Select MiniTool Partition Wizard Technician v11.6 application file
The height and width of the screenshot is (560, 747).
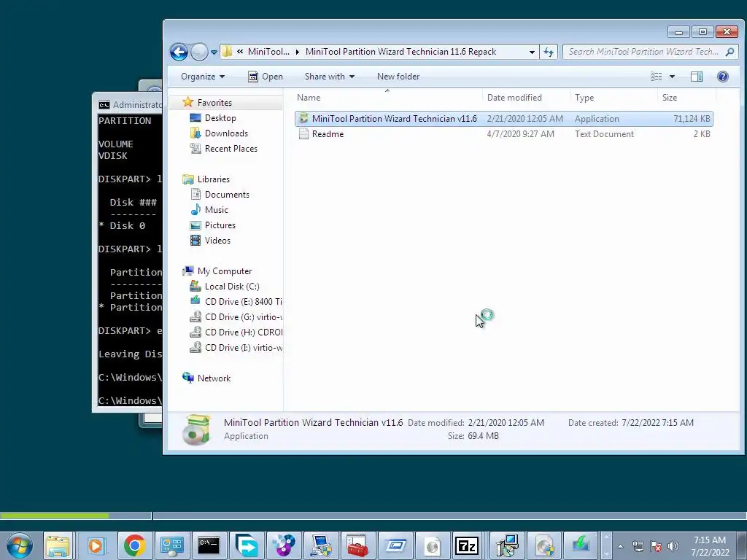[x=503, y=119]
